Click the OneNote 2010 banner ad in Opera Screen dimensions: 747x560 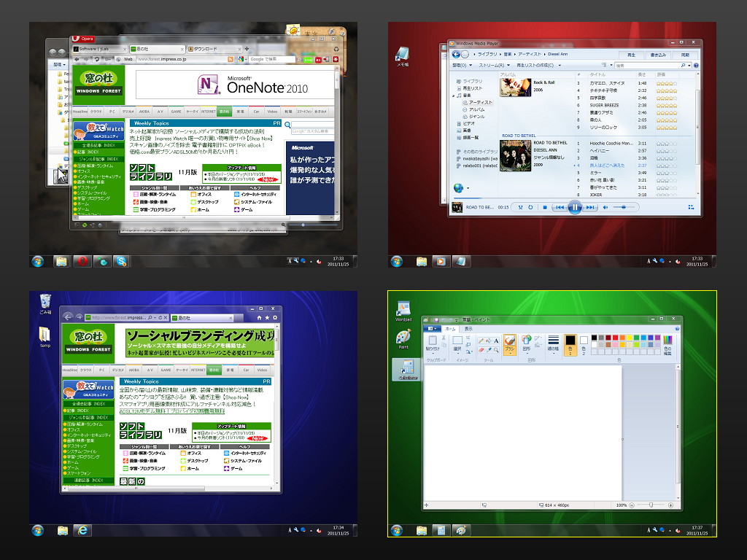tap(234, 85)
